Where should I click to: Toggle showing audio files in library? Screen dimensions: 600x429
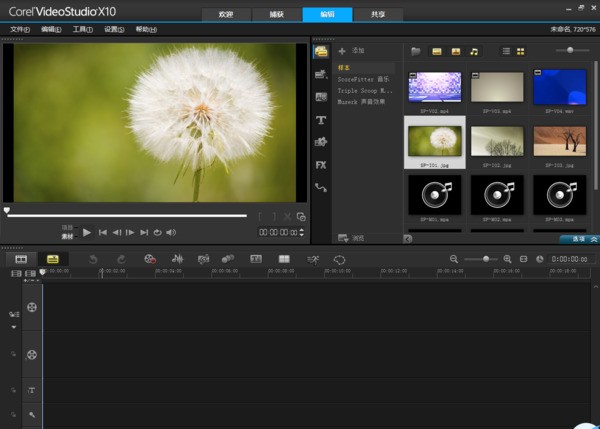474,51
